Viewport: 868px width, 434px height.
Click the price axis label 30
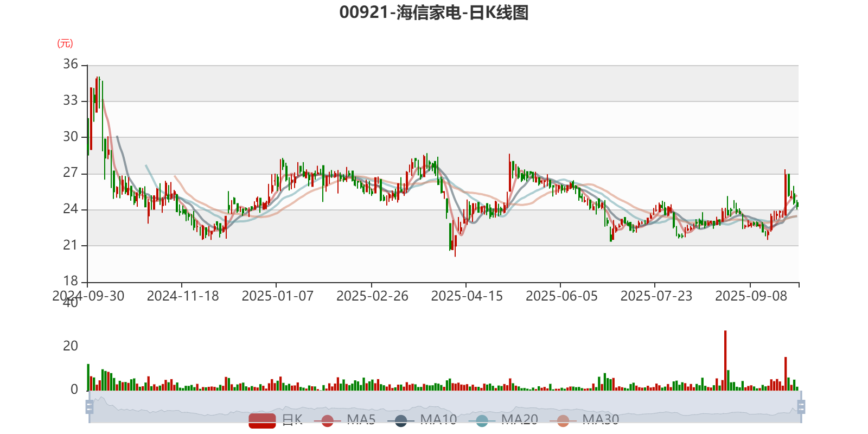[71, 137]
